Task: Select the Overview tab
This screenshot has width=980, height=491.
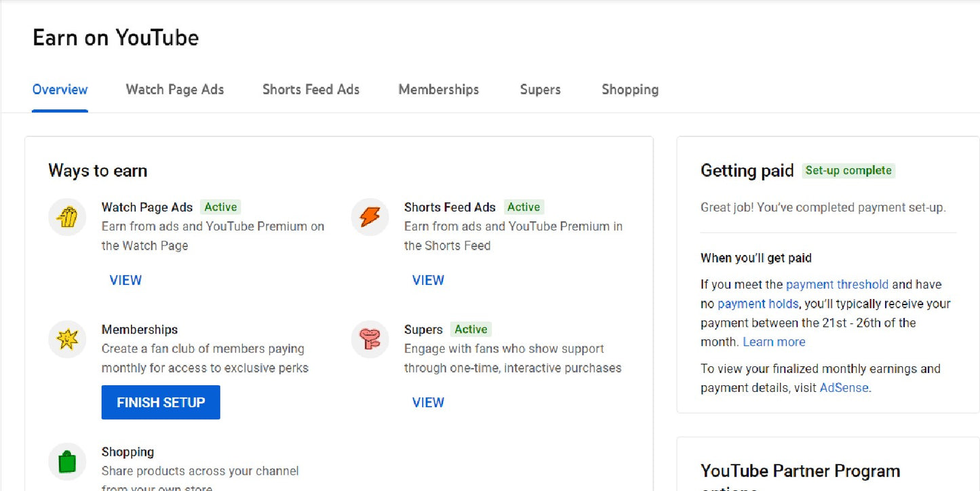Action: 60,90
